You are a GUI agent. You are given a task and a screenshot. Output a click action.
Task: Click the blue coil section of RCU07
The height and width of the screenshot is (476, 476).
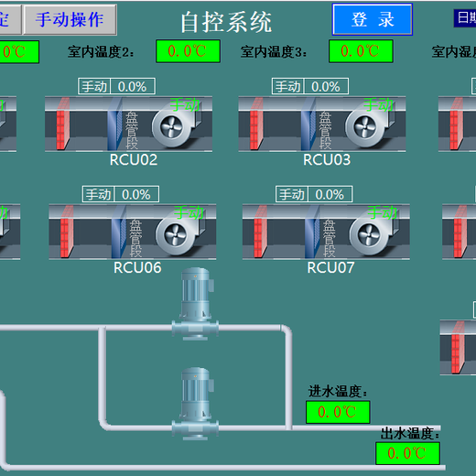point(312,232)
